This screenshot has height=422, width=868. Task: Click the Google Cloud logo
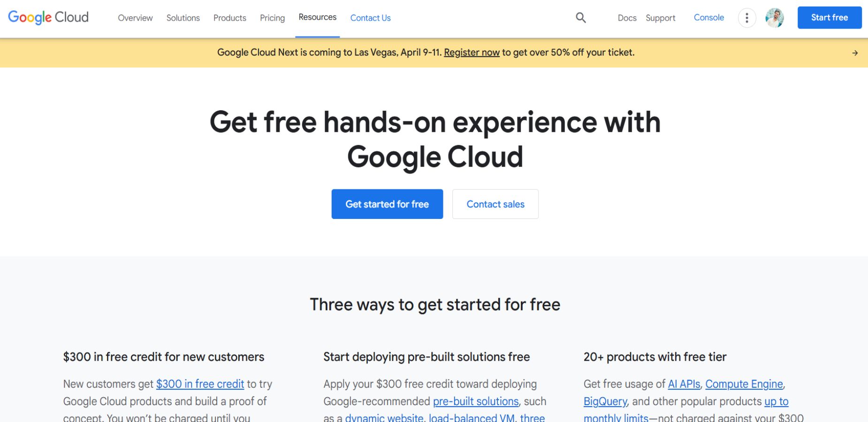pos(47,17)
